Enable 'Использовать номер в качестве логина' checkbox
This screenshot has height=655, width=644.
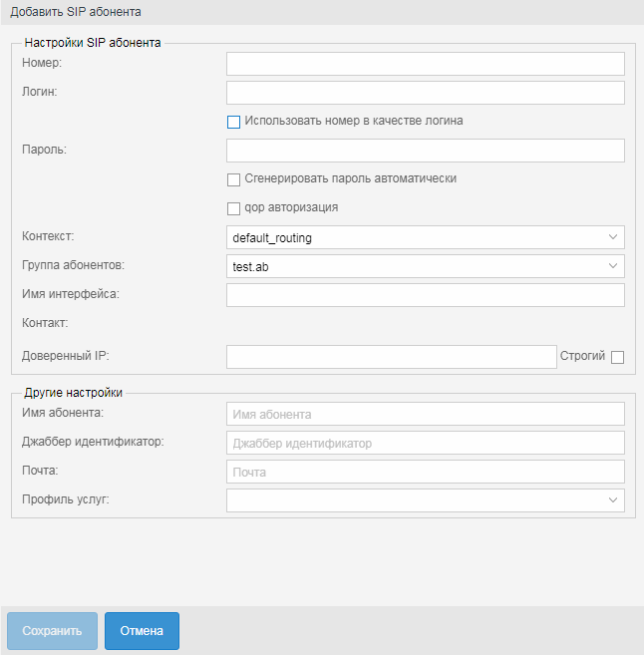(x=234, y=122)
